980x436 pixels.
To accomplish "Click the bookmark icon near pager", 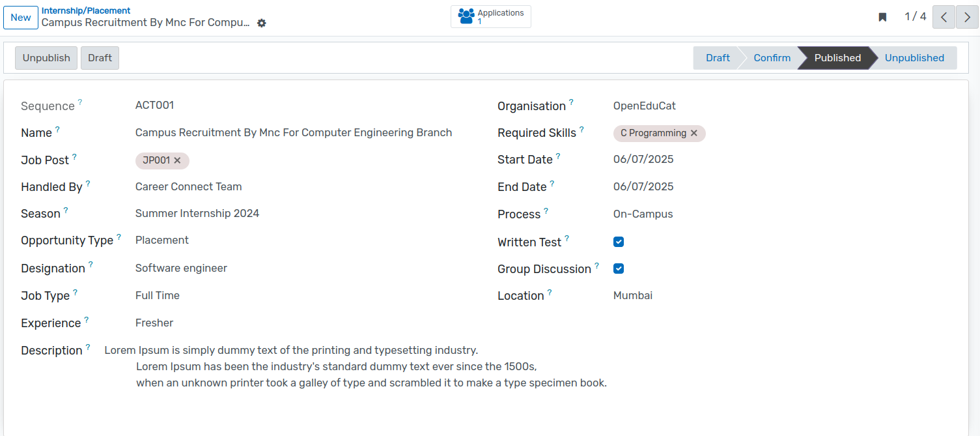I will (882, 17).
